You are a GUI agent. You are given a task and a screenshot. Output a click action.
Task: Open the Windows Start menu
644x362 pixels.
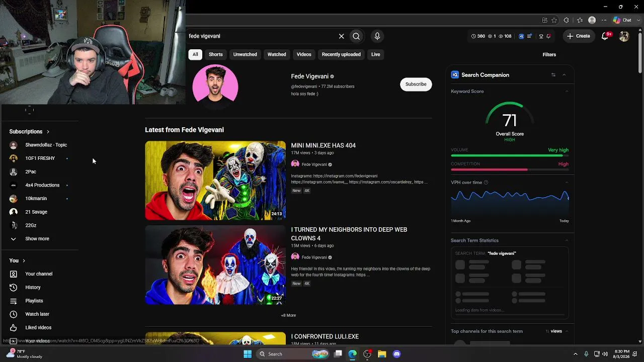point(248,354)
